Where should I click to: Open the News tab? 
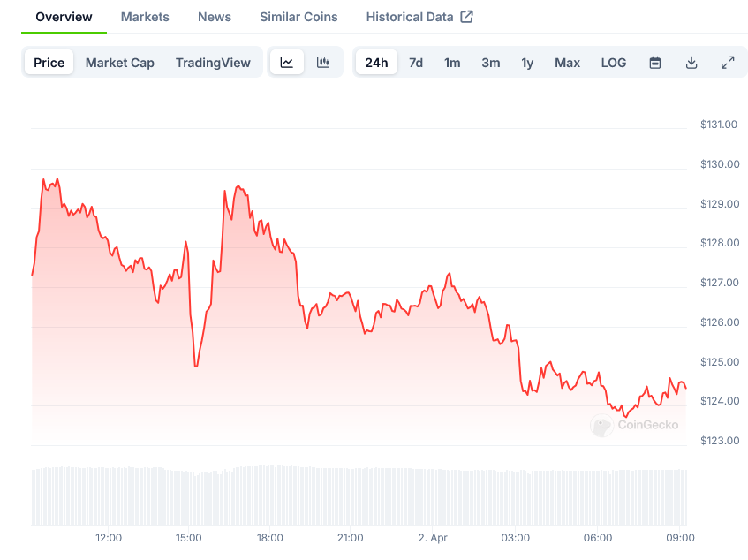(x=214, y=16)
